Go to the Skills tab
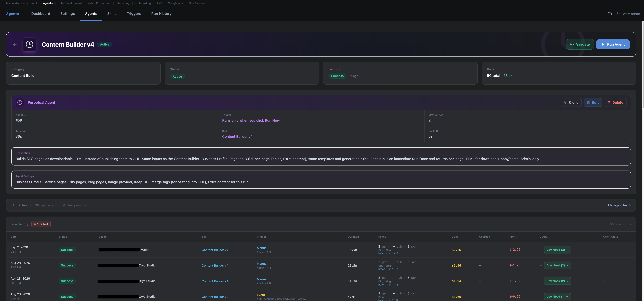 pyautogui.click(x=112, y=14)
